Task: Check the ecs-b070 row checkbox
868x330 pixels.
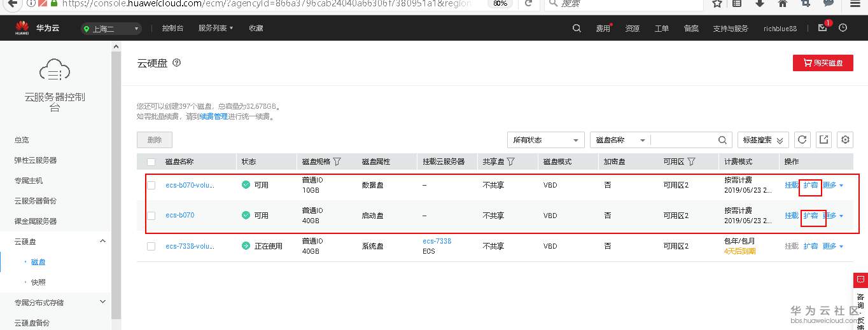Action: [x=151, y=216]
